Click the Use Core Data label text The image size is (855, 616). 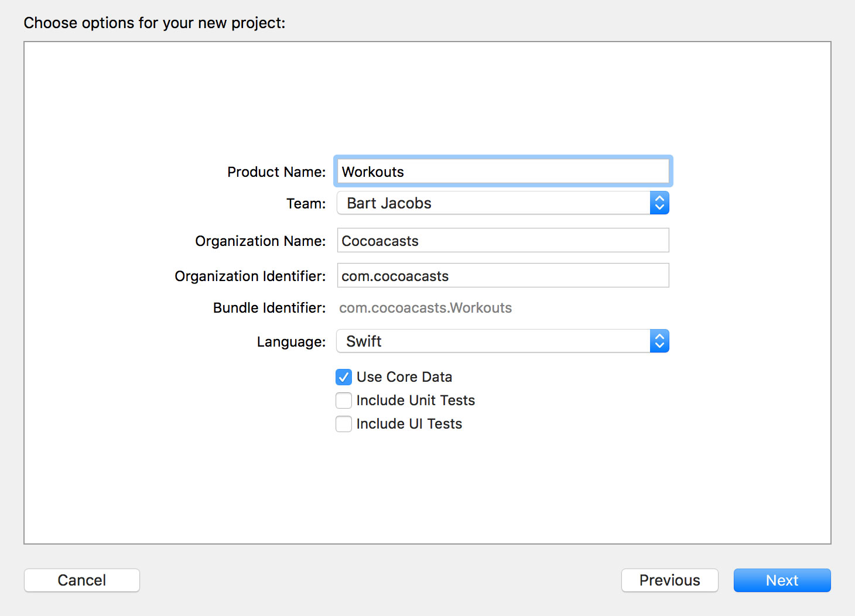(404, 377)
